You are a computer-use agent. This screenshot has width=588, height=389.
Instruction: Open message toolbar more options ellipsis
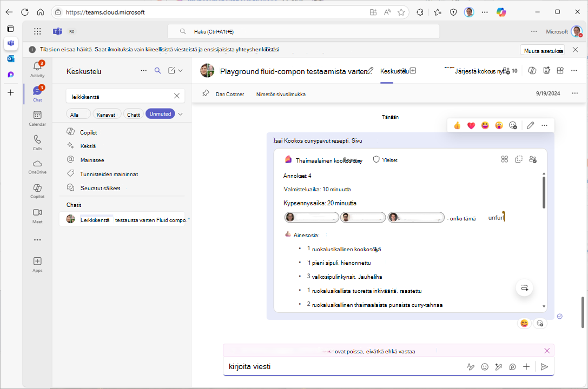coord(545,125)
